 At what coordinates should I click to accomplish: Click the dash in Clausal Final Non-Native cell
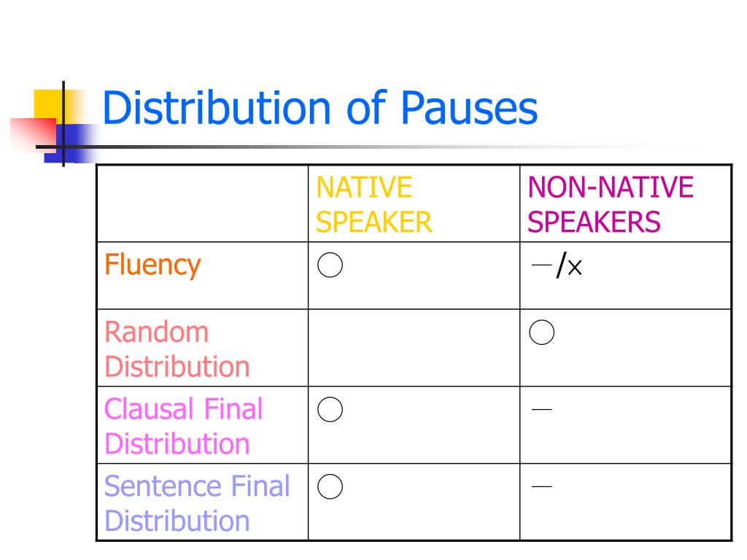(x=542, y=409)
